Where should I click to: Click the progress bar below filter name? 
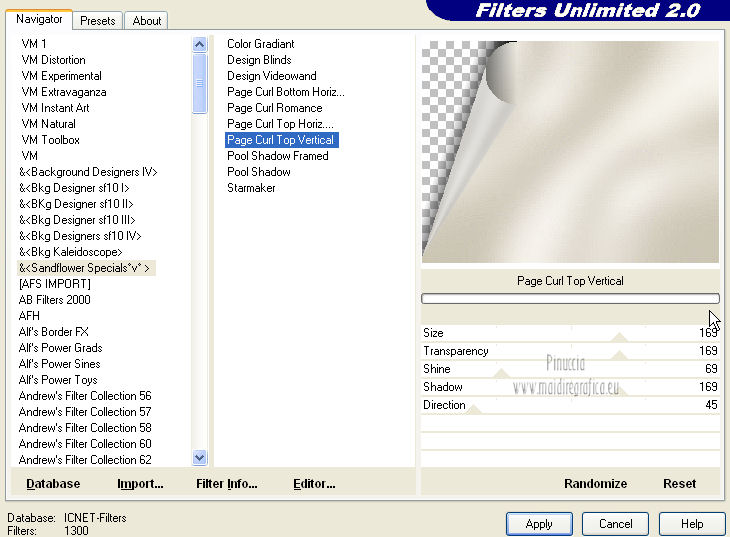(x=570, y=299)
